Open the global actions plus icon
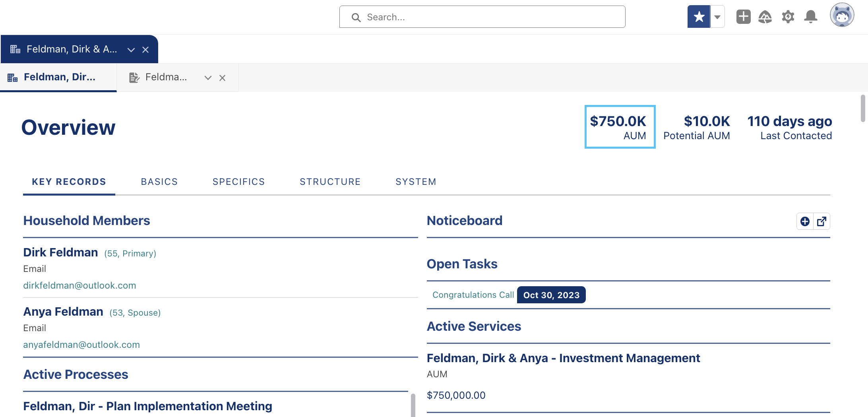 tap(743, 17)
